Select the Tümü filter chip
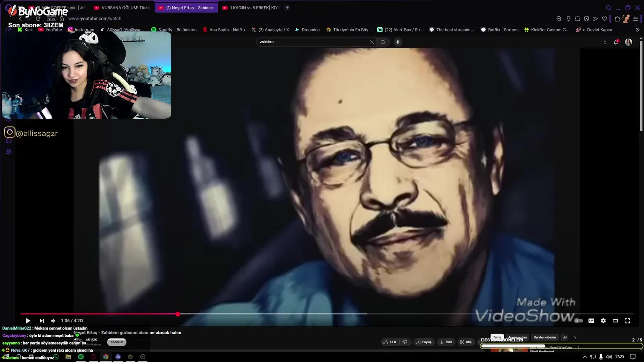The height and width of the screenshot is (362, 644). coord(497,337)
